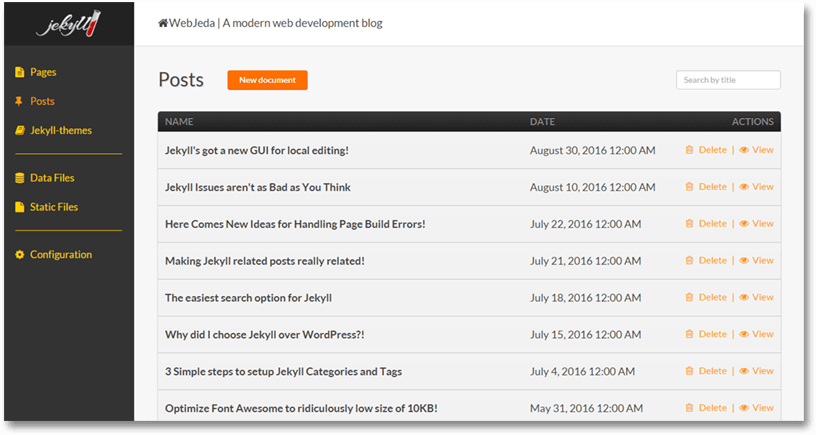Open "3 Simple steps to setup Jekyll Categories and Tags"

pyautogui.click(x=284, y=372)
